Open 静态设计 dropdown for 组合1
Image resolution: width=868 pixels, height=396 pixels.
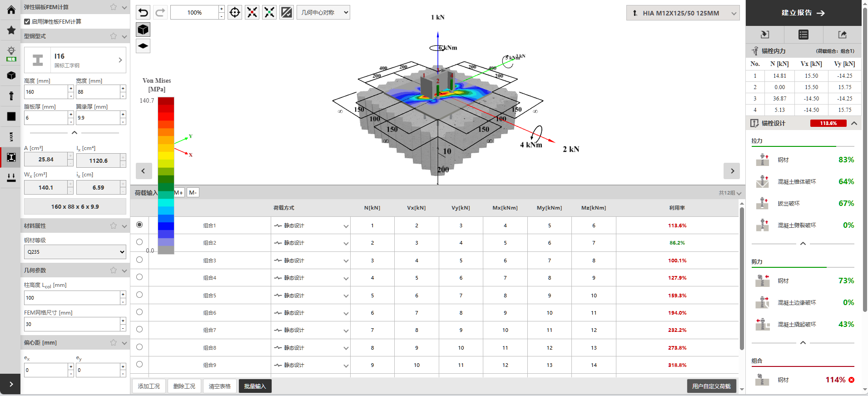(x=311, y=226)
